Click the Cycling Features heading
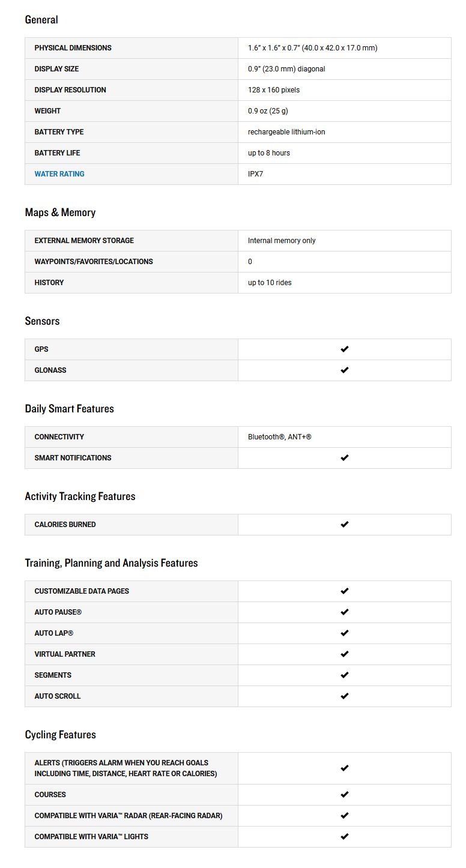466x868 pixels. [x=60, y=735]
